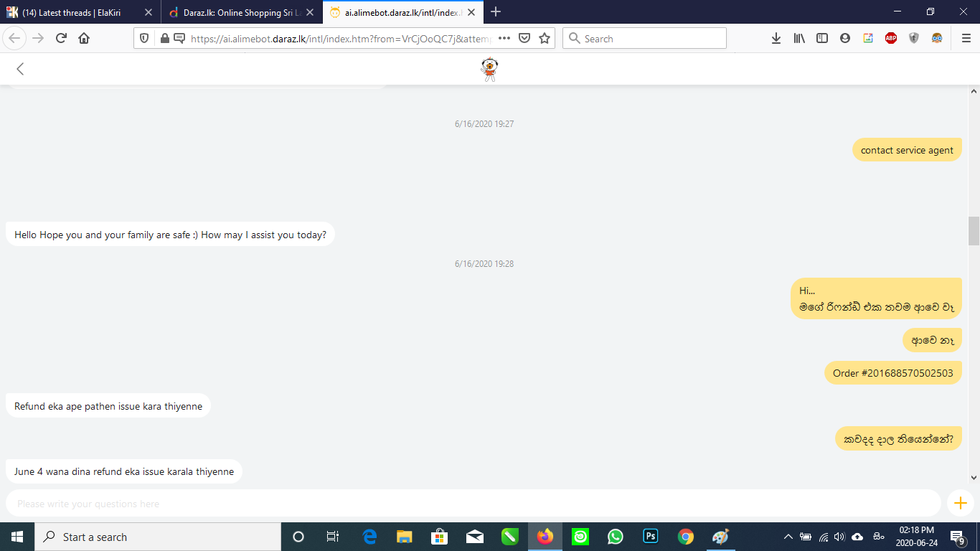
Task: Open a new browser tab
Action: [x=496, y=12]
